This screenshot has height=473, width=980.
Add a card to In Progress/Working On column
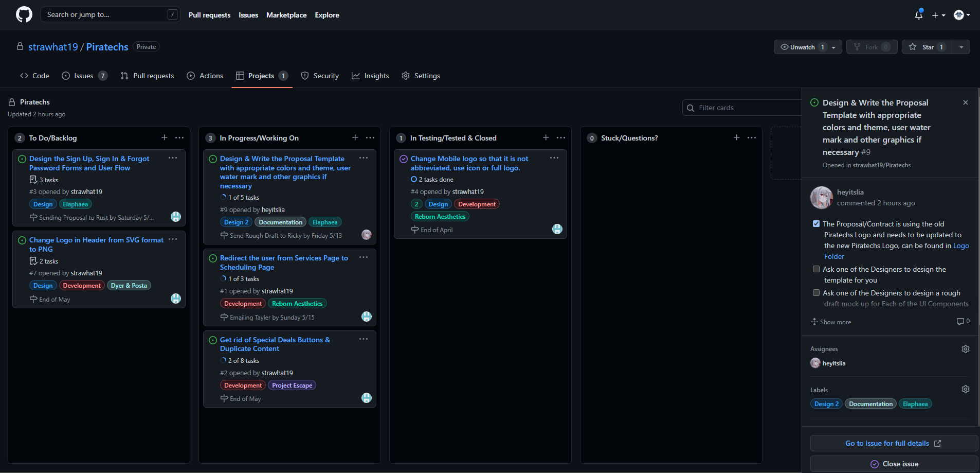pos(355,137)
